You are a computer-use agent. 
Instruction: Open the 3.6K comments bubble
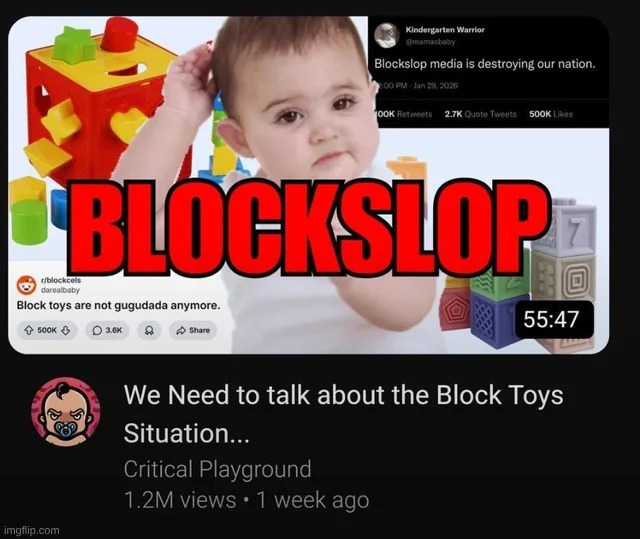tap(107, 330)
